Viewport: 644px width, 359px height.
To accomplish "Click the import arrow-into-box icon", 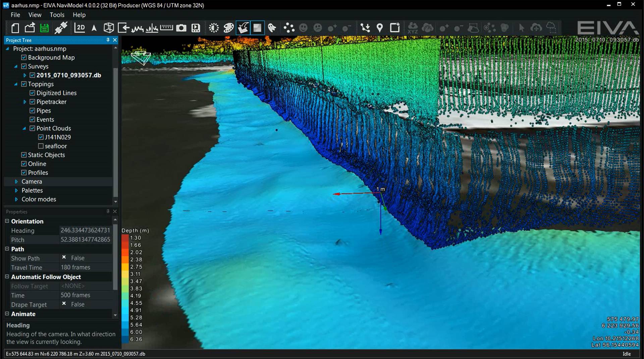I will tap(123, 28).
